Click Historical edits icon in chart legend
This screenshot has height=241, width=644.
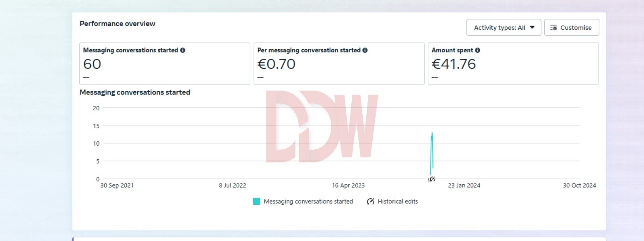coord(371,202)
